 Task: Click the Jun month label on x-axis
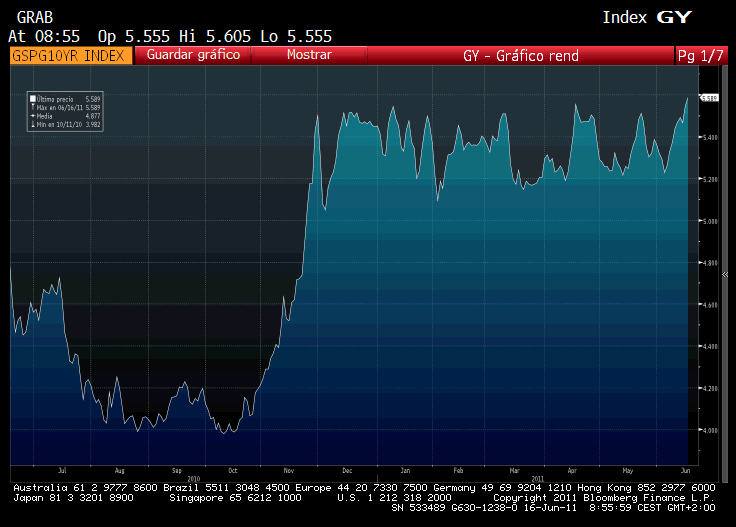[x=685, y=470]
